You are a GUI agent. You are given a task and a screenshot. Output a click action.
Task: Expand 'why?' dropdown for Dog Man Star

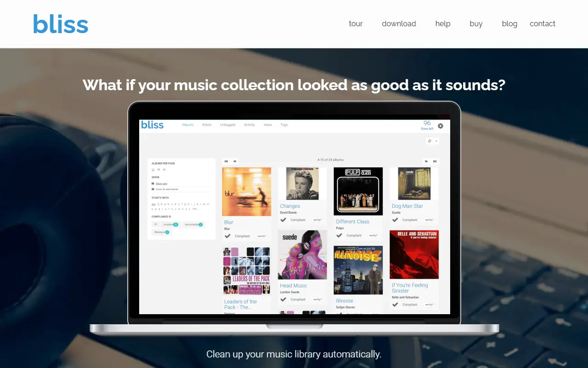point(430,220)
